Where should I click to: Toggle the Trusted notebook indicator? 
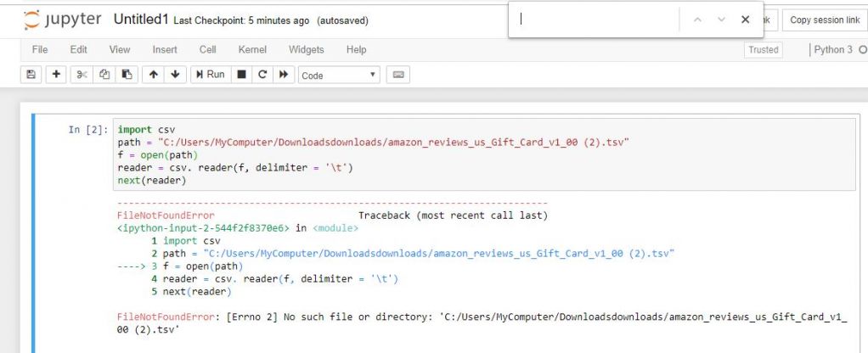coord(763,50)
